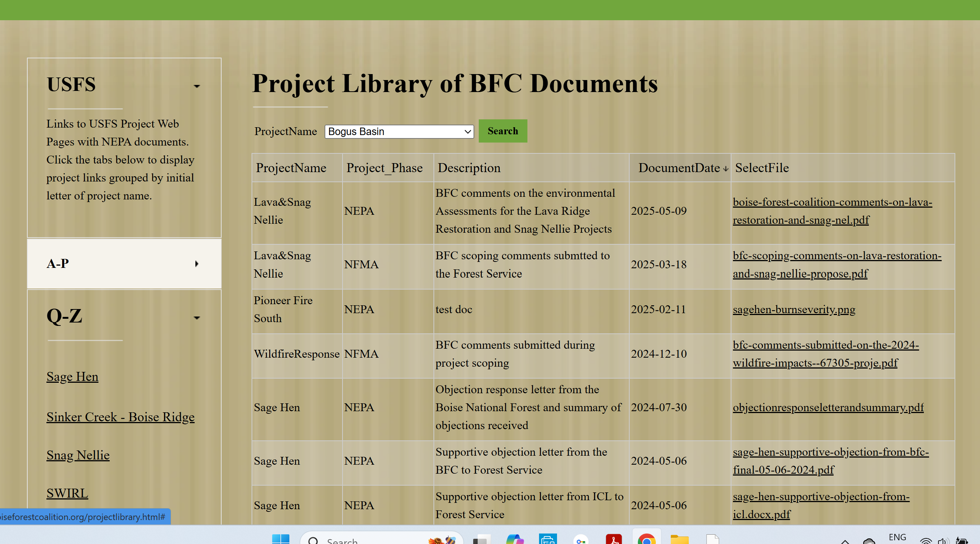Show hidden system tray icons
980x544 pixels.
pyautogui.click(x=845, y=541)
